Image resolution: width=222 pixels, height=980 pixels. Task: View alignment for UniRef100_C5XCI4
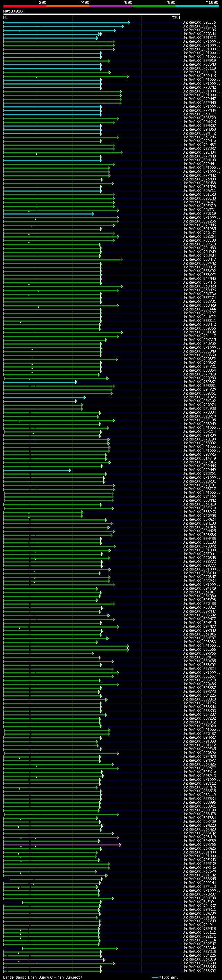[199, 432]
